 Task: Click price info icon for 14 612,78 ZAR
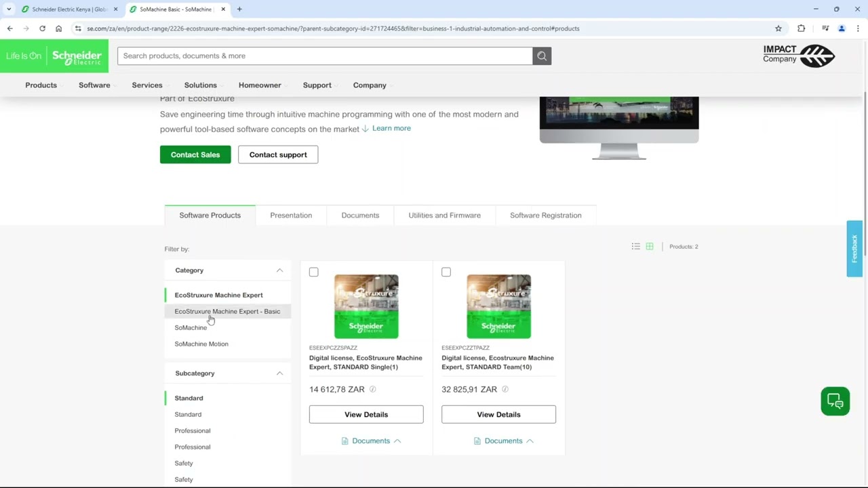click(372, 389)
